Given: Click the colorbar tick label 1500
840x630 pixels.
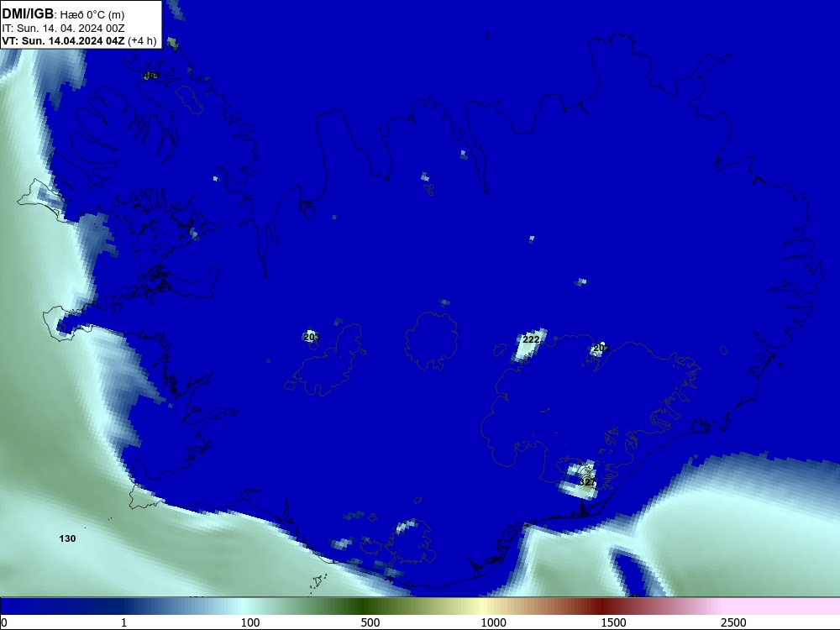Looking at the screenshot, I should tap(613, 622).
